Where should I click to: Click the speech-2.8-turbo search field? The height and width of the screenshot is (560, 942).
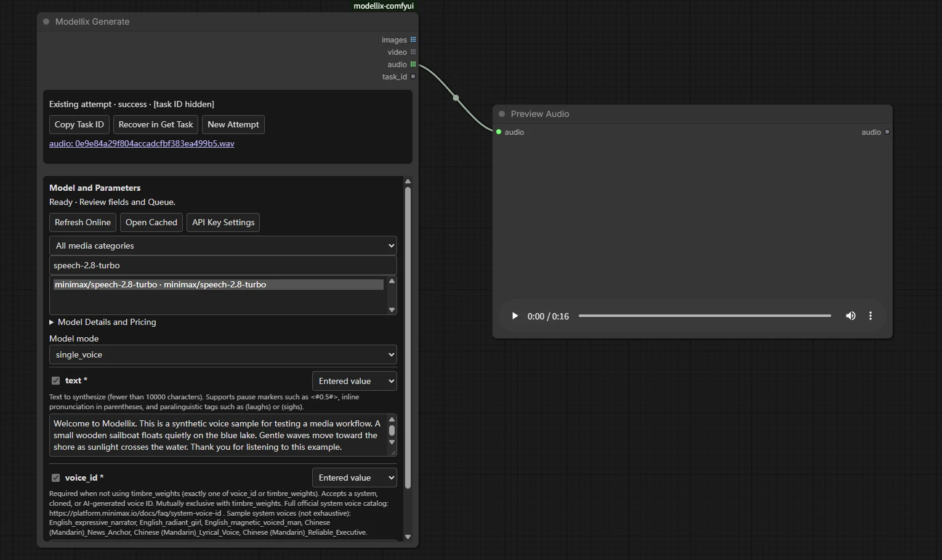tap(223, 265)
